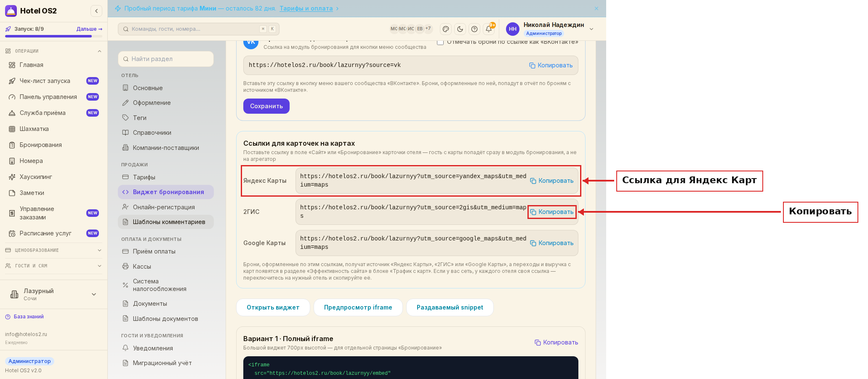Focus the Команды, гости, номера search field

pyautogui.click(x=199, y=29)
